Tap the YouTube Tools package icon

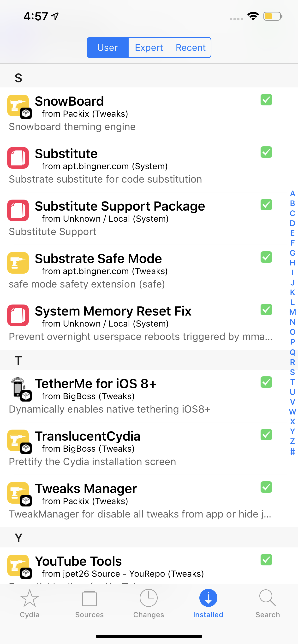coord(18,566)
